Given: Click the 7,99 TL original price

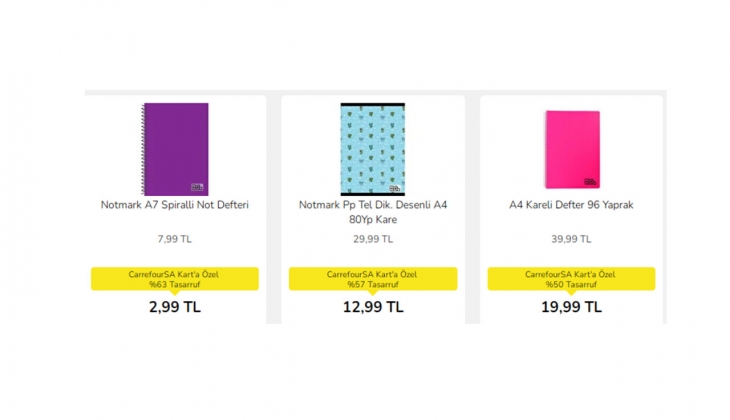Looking at the screenshot, I should click(175, 239).
